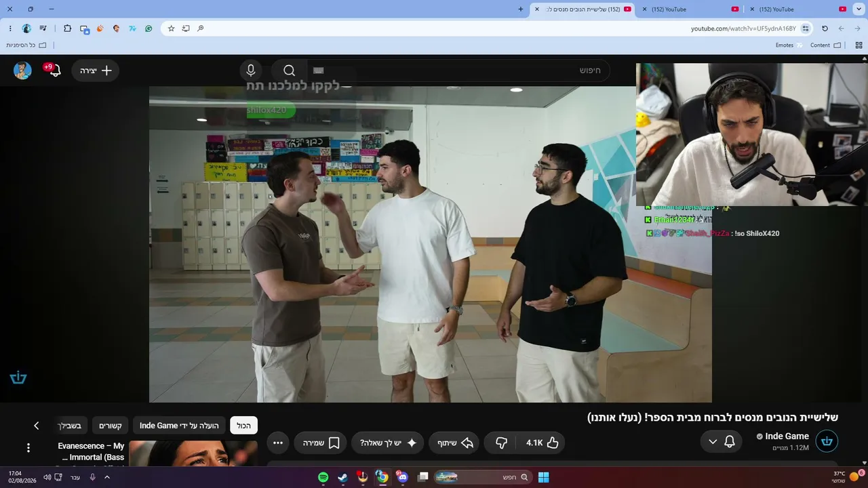Open the Chrome extensions puzzle icon
The image size is (868, 488).
67,28
